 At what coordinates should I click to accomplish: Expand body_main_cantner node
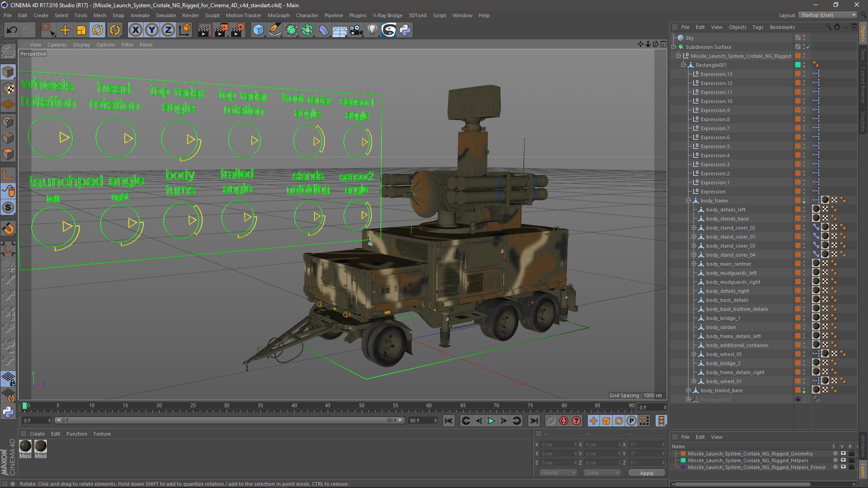pyautogui.click(x=693, y=264)
